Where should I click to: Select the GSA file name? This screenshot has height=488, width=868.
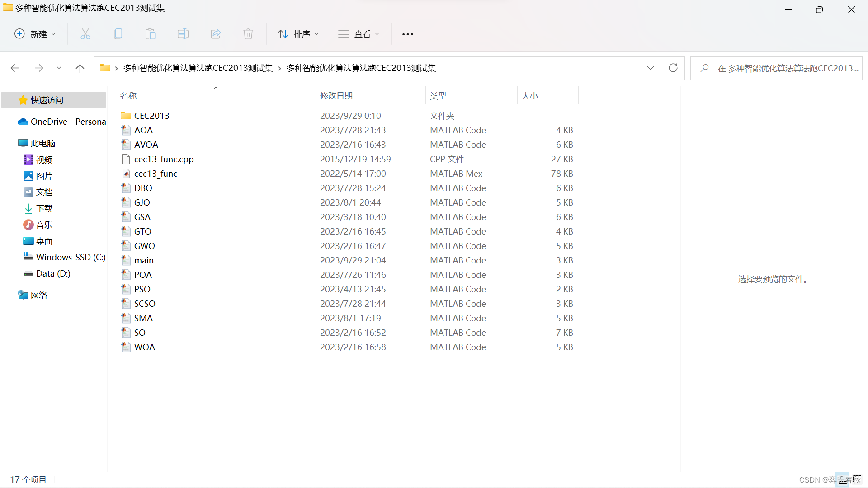142,217
